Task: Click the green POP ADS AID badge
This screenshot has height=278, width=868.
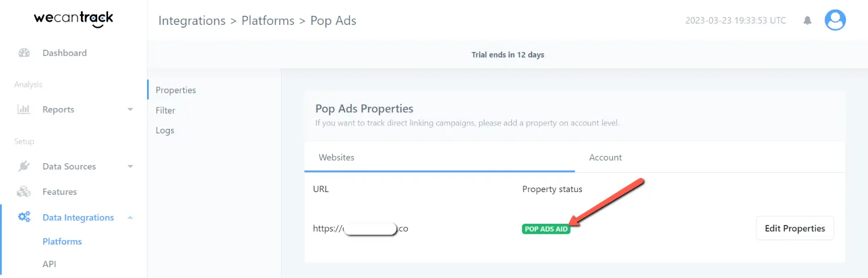Action: [x=546, y=229]
